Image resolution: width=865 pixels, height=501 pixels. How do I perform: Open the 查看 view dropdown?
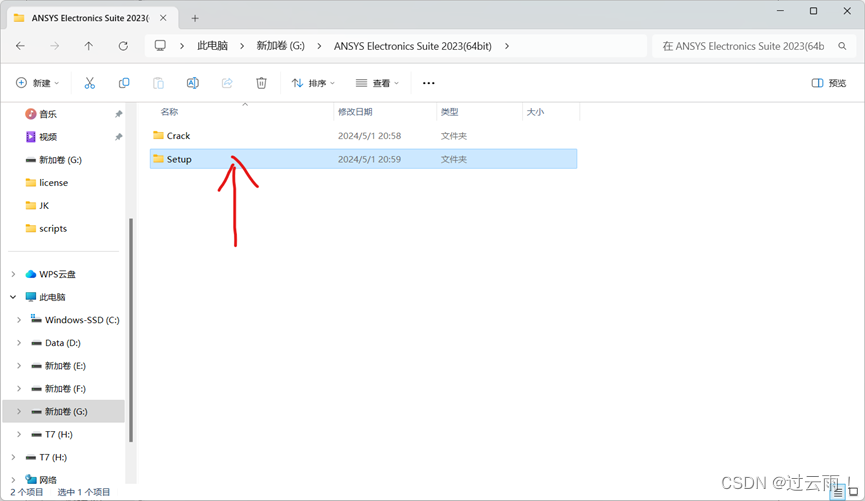coord(377,83)
